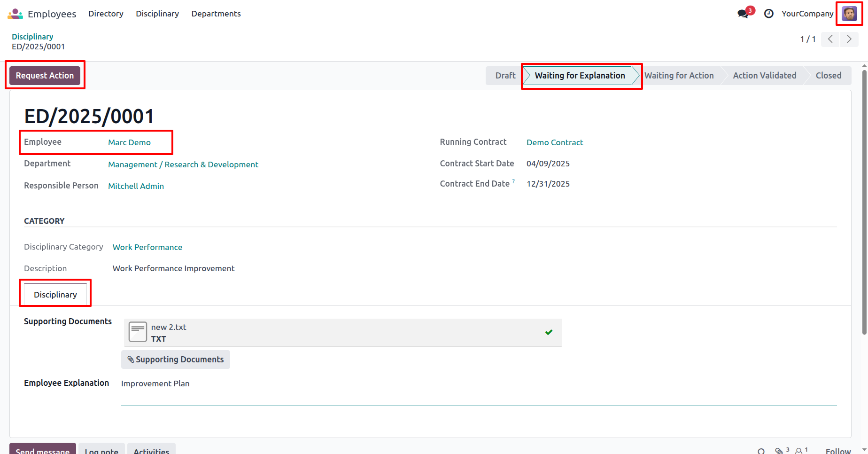Set status to Waiting for Action
Viewport: 868px width, 454px height.
point(679,76)
